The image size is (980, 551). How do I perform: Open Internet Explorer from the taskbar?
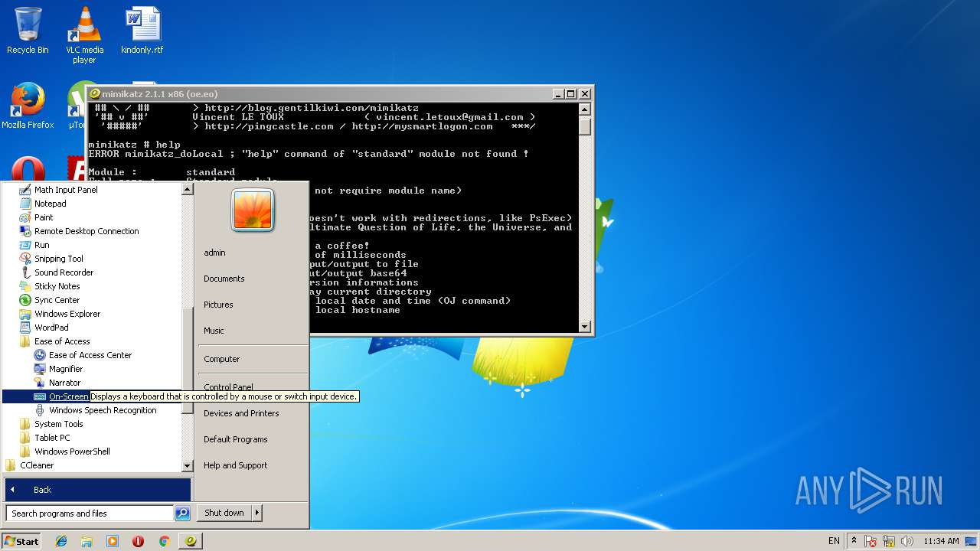click(x=61, y=541)
